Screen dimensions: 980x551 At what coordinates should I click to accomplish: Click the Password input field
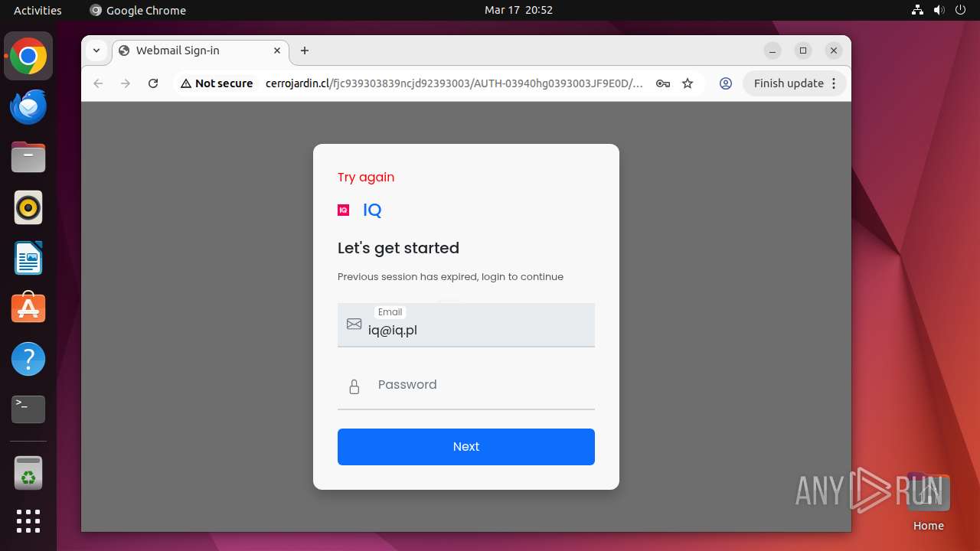(466, 387)
